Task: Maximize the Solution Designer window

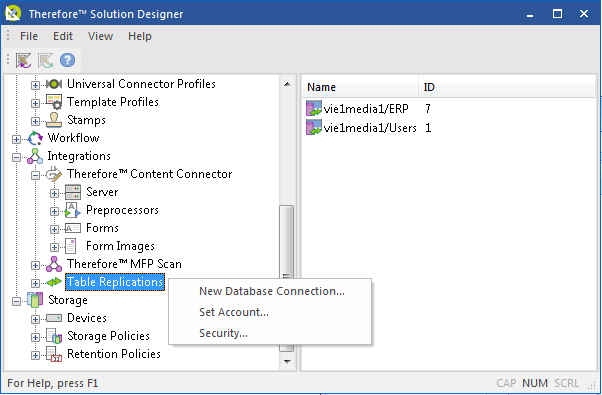Action: click(557, 14)
